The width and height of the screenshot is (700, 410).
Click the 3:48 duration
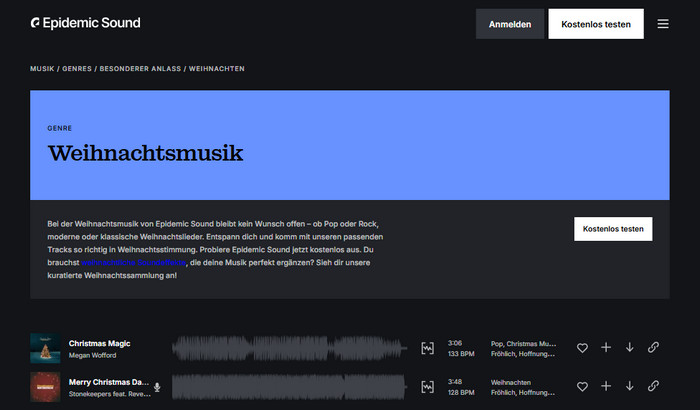pyautogui.click(x=455, y=382)
